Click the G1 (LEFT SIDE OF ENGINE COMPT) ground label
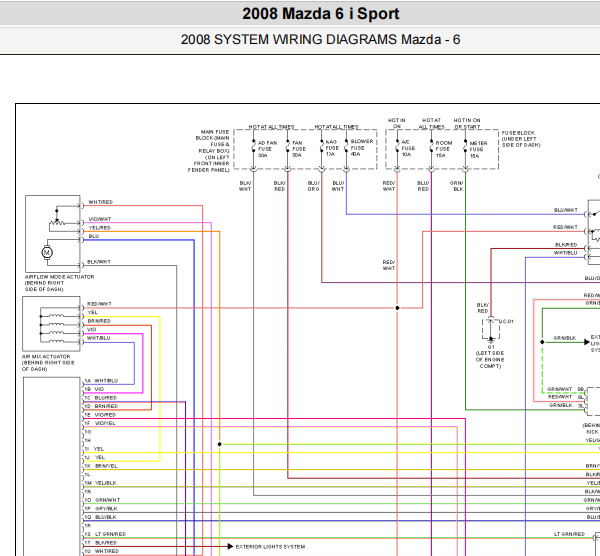 click(490, 357)
